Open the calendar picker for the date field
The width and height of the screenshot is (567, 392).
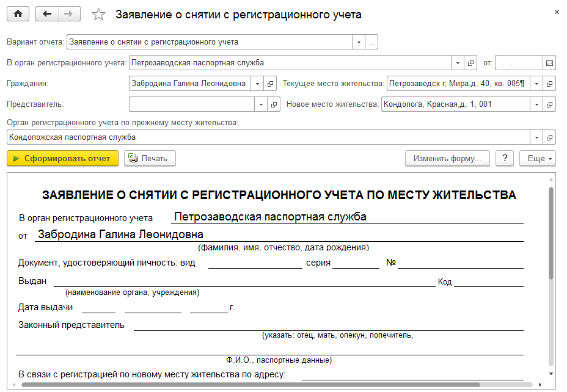549,63
